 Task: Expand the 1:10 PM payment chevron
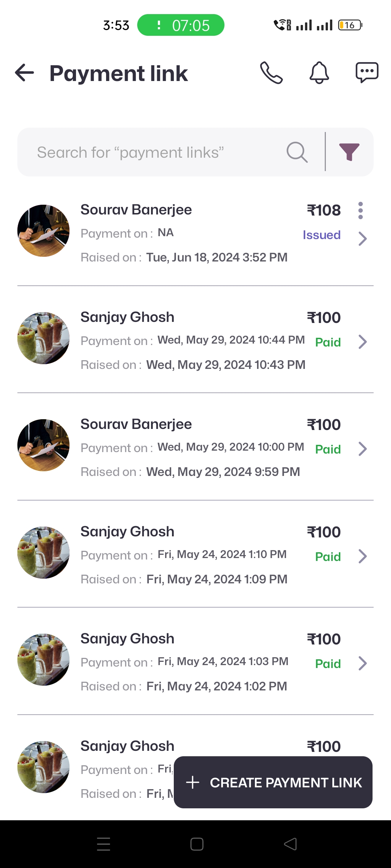(x=362, y=556)
